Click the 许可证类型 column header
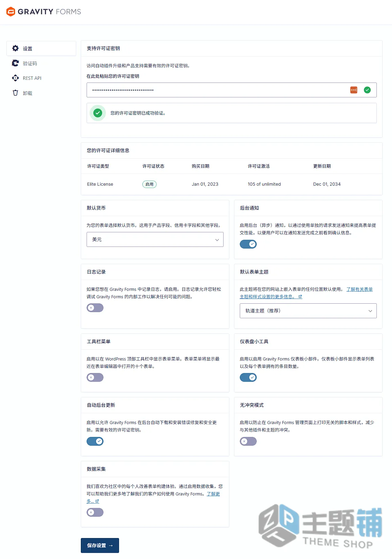Image resolution: width=392 pixels, height=559 pixels. (x=98, y=166)
